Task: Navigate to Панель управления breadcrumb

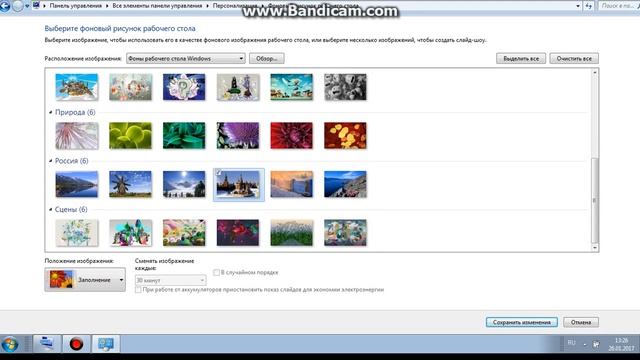Action: [76, 6]
